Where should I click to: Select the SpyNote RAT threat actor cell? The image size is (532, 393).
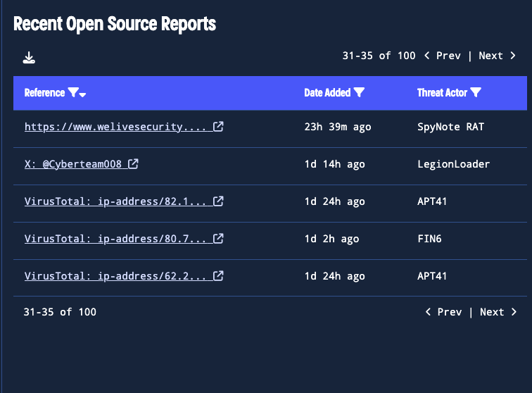pos(450,127)
